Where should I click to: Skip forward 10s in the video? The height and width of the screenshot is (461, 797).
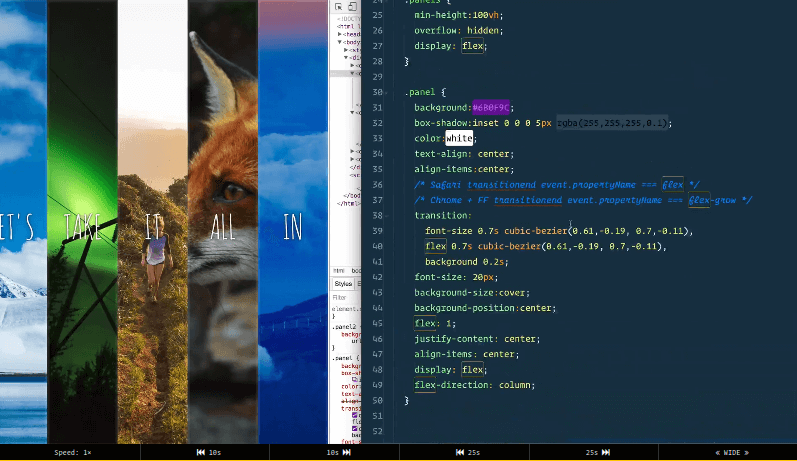click(339, 452)
